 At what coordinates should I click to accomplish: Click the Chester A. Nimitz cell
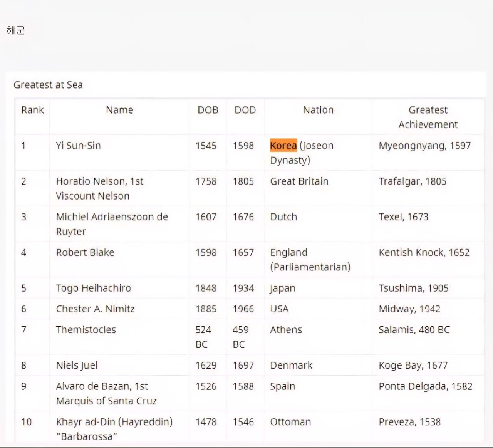click(x=96, y=309)
